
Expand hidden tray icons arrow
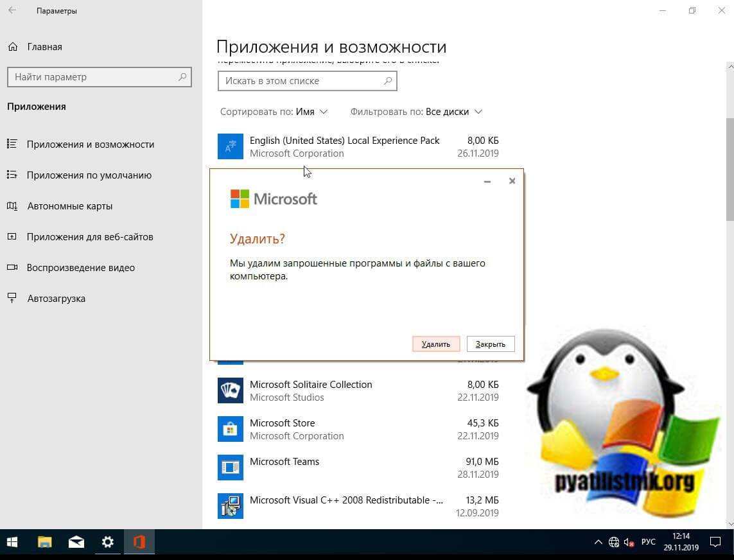(x=597, y=542)
